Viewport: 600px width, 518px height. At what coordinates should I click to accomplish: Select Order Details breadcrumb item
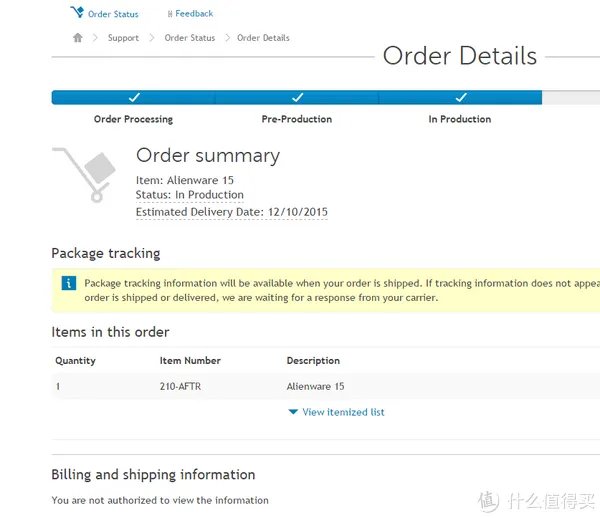[x=263, y=38]
